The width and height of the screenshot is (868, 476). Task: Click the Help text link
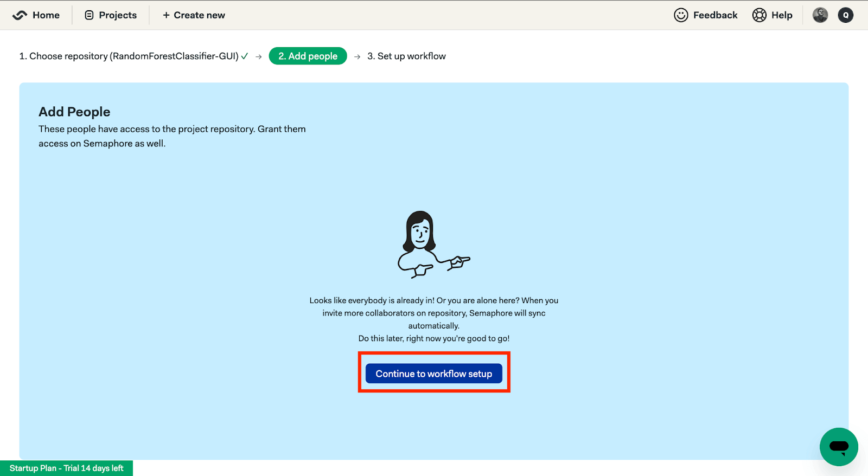[782, 15]
